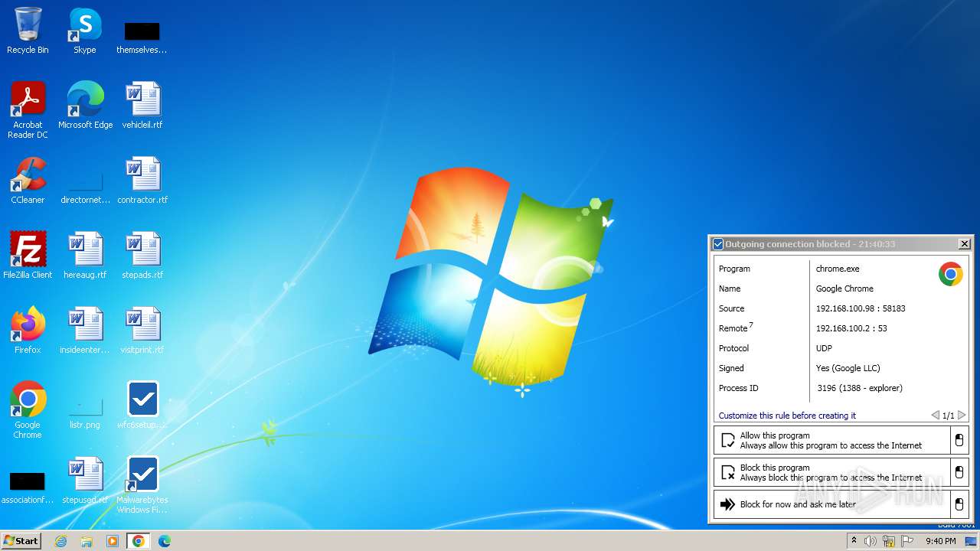
Task: Open the Google Chrome desktop shortcut
Action: pos(28,410)
